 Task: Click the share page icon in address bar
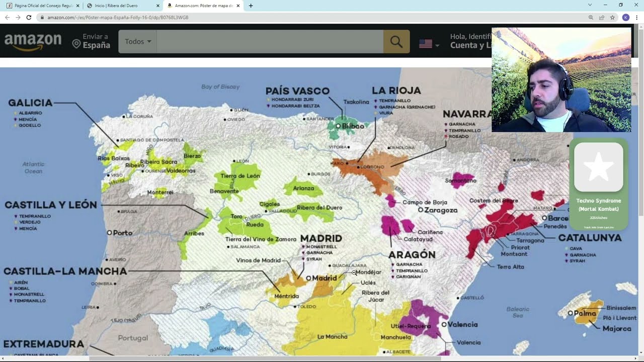(x=601, y=17)
